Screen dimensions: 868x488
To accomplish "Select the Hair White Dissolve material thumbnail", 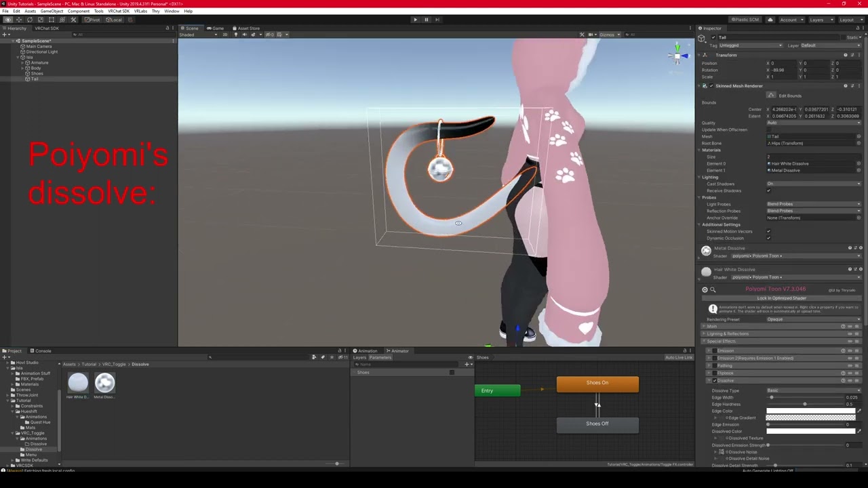I will coord(78,383).
